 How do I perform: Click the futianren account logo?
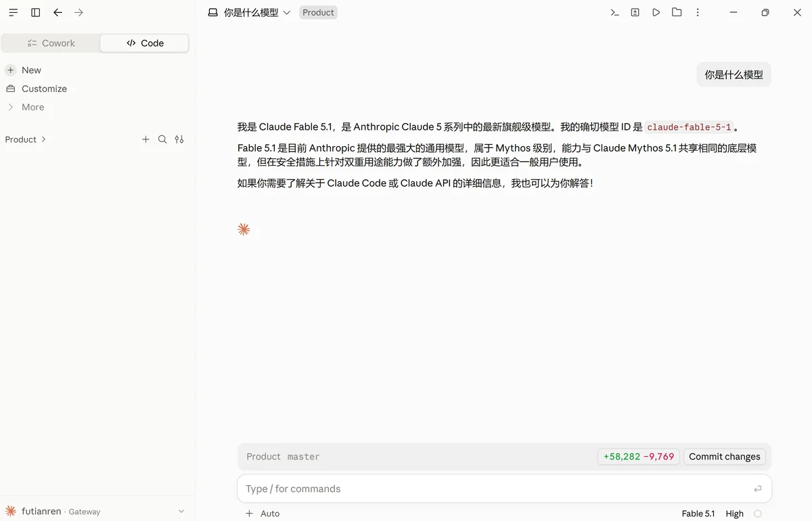pyautogui.click(x=11, y=511)
